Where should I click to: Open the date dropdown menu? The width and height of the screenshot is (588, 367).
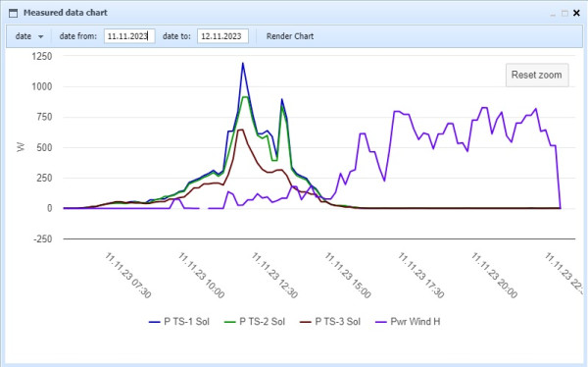[28, 36]
